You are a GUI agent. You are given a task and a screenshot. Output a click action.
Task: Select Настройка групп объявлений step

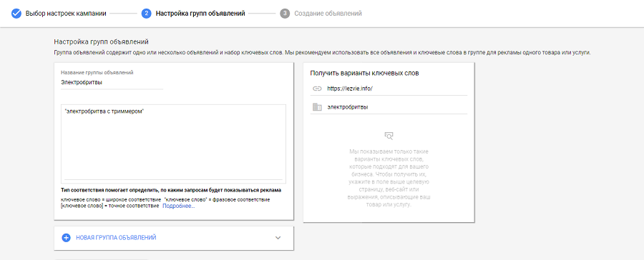pyautogui.click(x=200, y=14)
